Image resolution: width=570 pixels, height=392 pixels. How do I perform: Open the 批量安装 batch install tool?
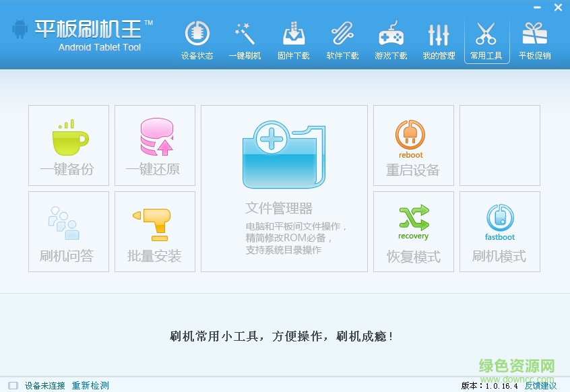click(154, 232)
